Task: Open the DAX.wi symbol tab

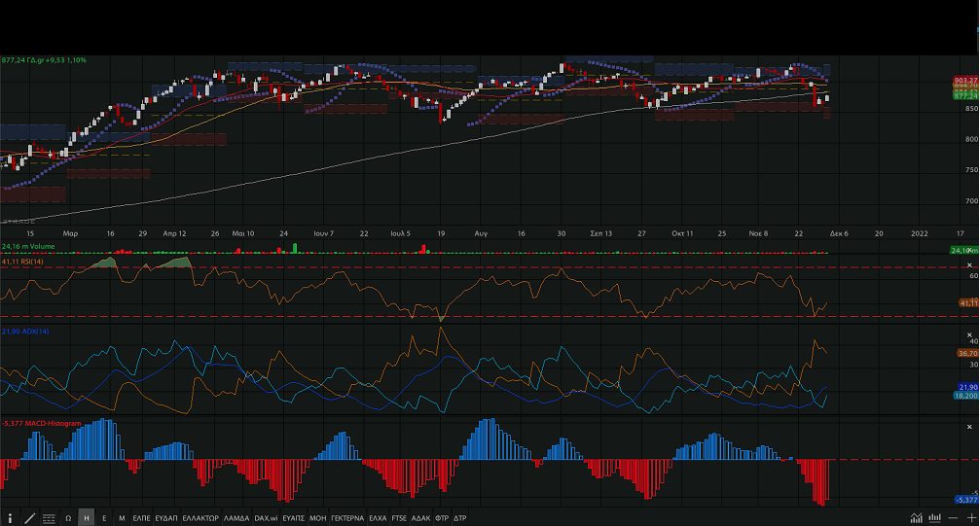Action: pos(266,518)
